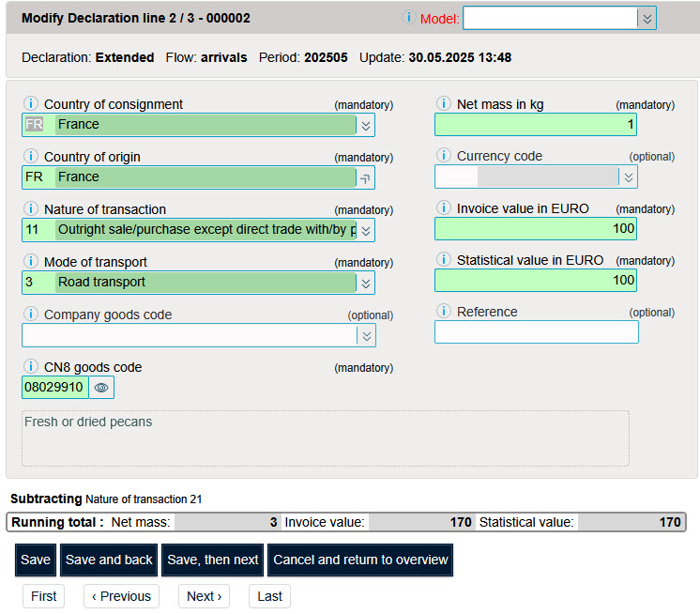Click info icon next to Net mass in kg

[x=443, y=104]
